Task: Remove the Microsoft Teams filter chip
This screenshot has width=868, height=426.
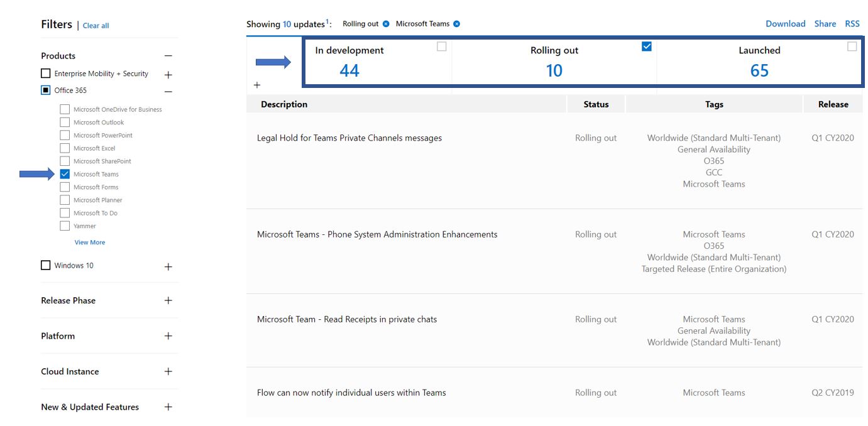Action: (x=457, y=24)
